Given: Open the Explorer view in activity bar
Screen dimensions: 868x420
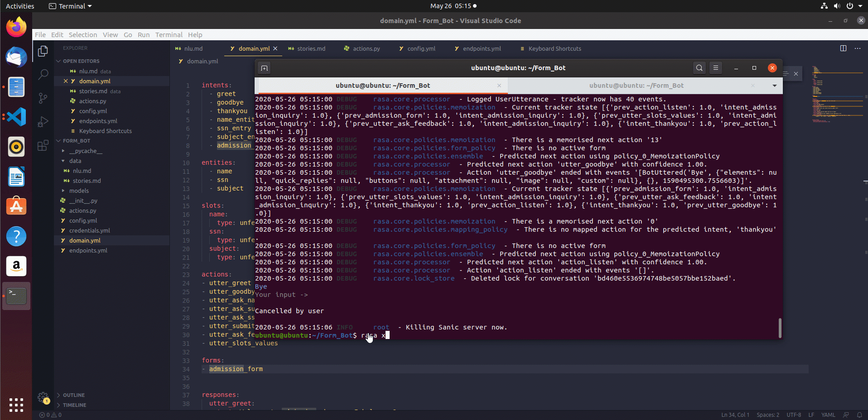Looking at the screenshot, I should (x=43, y=51).
